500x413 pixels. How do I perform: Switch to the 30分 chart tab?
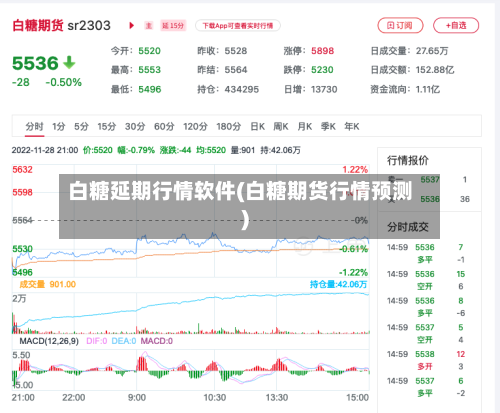coord(135,126)
